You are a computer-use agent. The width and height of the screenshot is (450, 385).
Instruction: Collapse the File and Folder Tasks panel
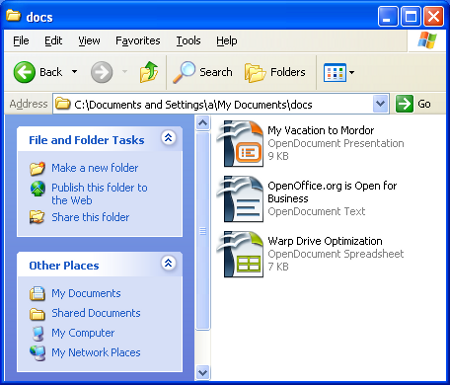tap(169, 137)
